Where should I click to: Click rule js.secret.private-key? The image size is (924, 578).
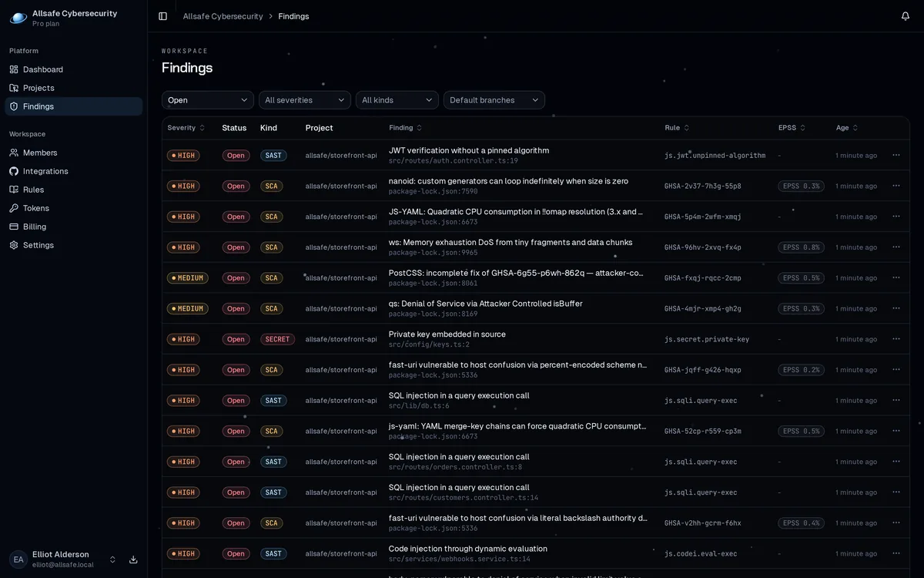[x=707, y=339]
